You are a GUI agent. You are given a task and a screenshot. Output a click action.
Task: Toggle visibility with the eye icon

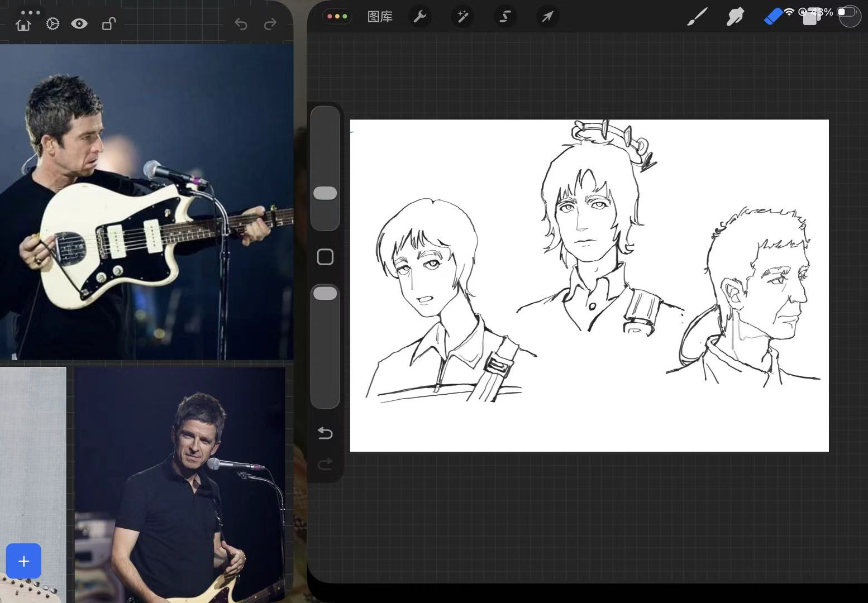79,23
